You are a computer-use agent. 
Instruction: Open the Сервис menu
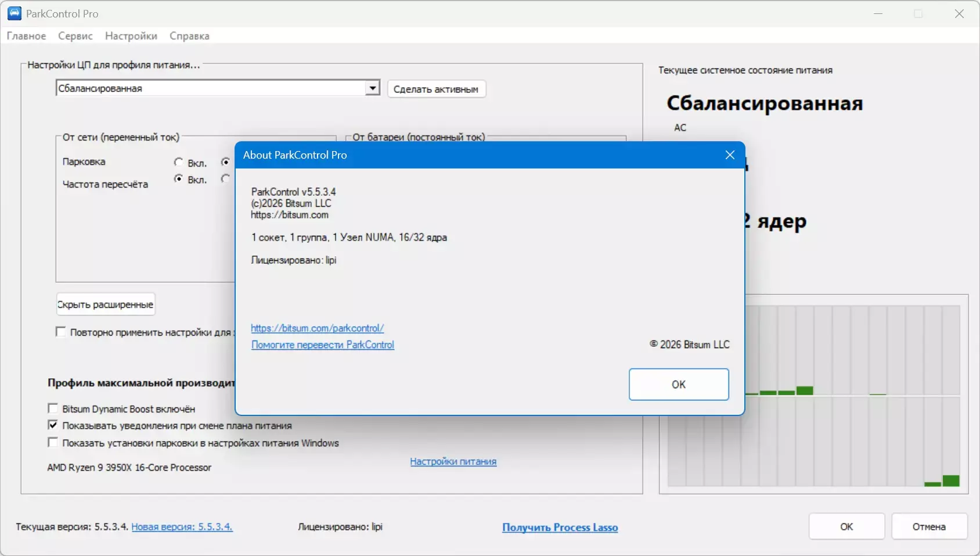click(x=75, y=36)
